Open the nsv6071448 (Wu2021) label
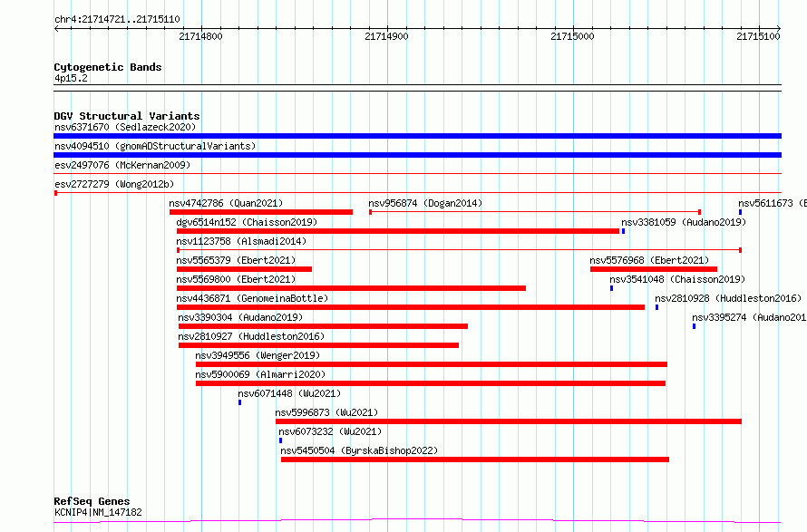Viewport: 807px width, 532px height. pyautogui.click(x=289, y=393)
